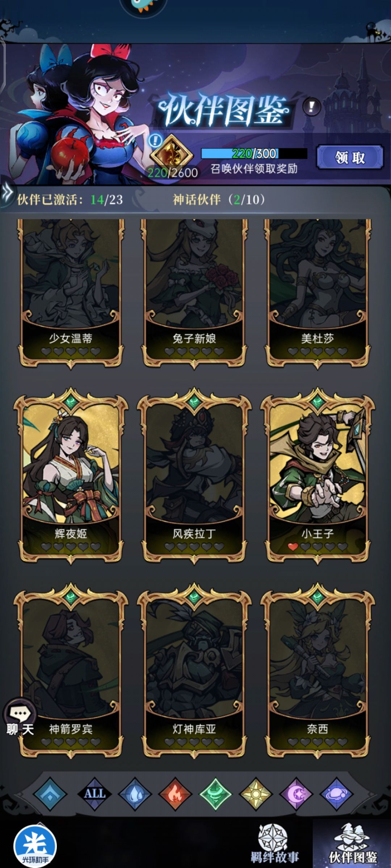The image size is (391, 868).
Task: Toggle the blue diamond filter icon
Action: click(x=50, y=794)
